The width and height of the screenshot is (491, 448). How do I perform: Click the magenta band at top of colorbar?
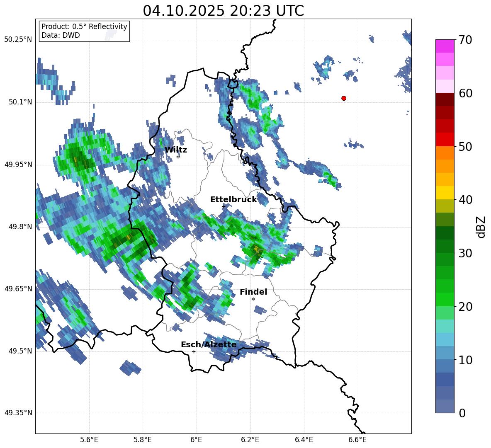[445, 46]
